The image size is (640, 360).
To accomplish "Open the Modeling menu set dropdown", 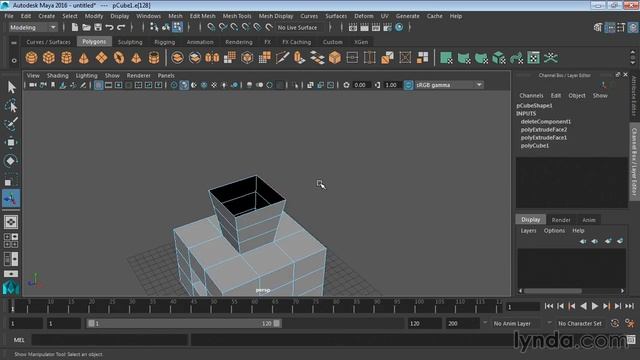I will [x=33, y=27].
